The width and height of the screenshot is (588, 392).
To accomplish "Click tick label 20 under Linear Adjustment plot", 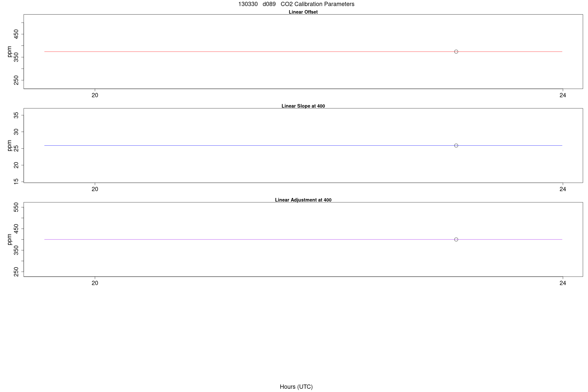I will [x=95, y=283].
